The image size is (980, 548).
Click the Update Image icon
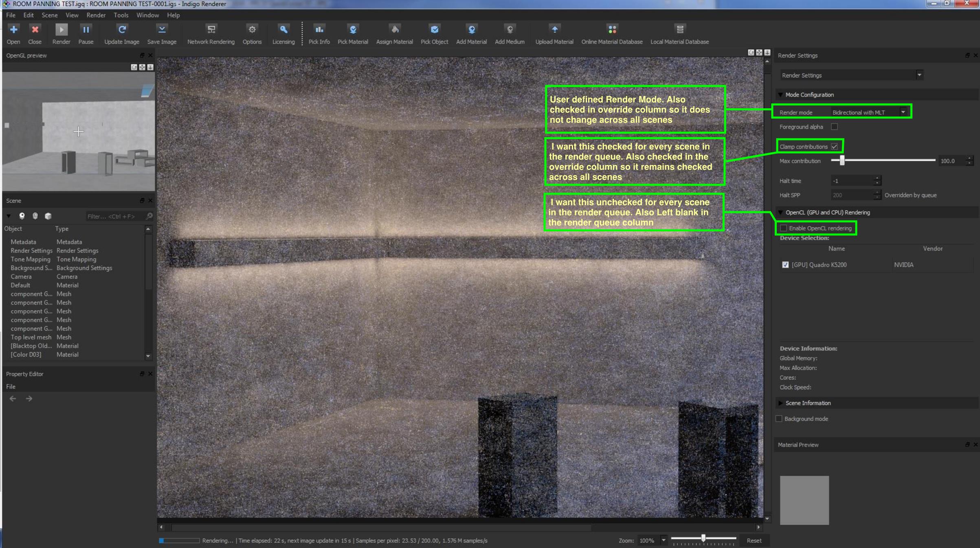point(122,30)
